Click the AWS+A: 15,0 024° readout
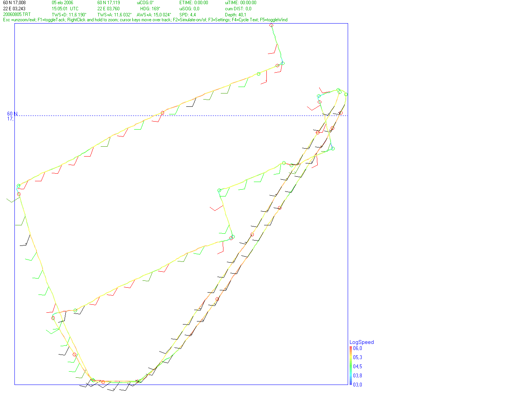This screenshot has height=399, width=532. pyautogui.click(x=154, y=14)
